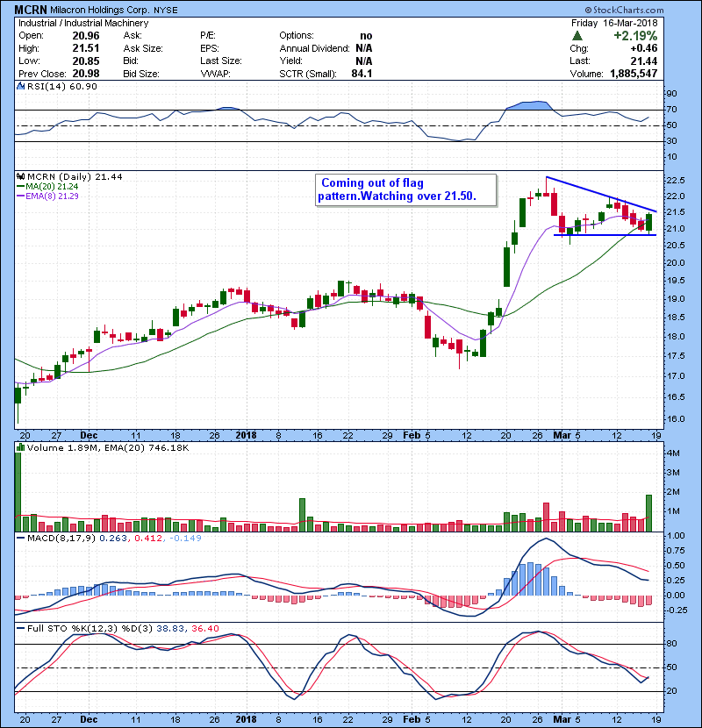Click the Annual Dividend: label
Image resolution: width=702 pixels, height=728 pixels.
pyautogui.click(x=314, y=48)
